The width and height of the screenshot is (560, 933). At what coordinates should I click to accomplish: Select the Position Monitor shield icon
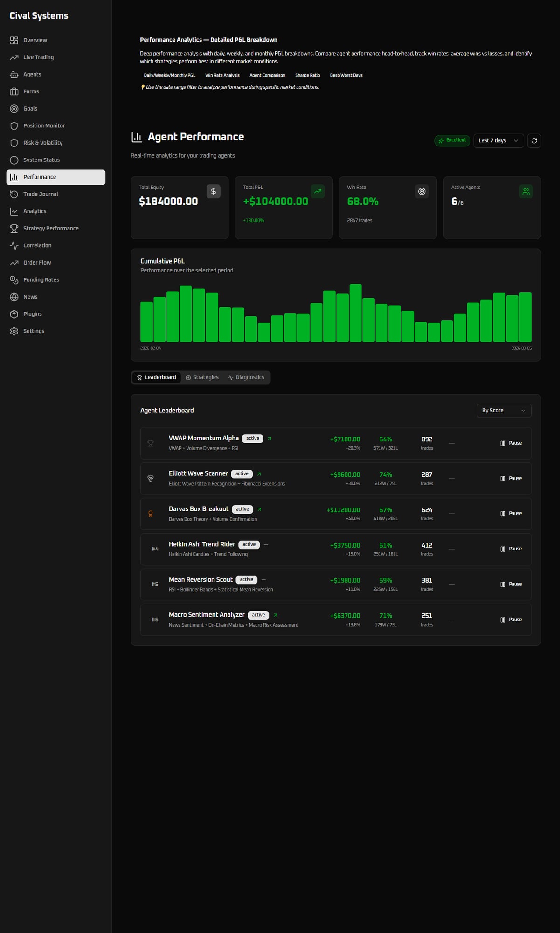click(x=14, y=126)
